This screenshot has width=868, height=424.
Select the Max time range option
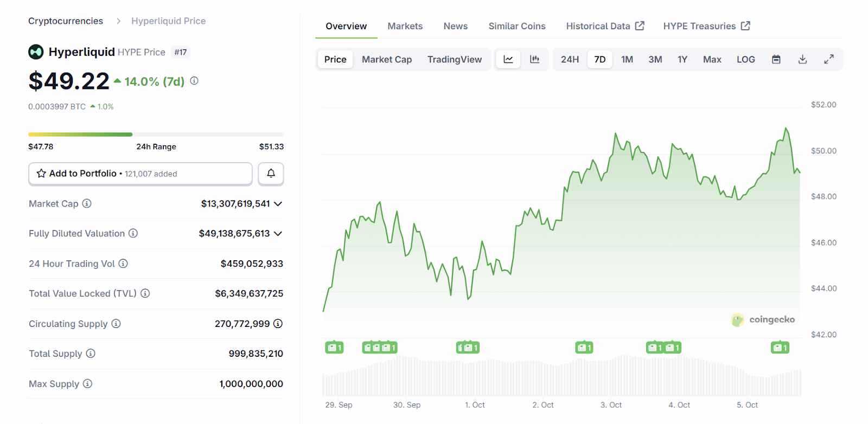pos(712,60)
